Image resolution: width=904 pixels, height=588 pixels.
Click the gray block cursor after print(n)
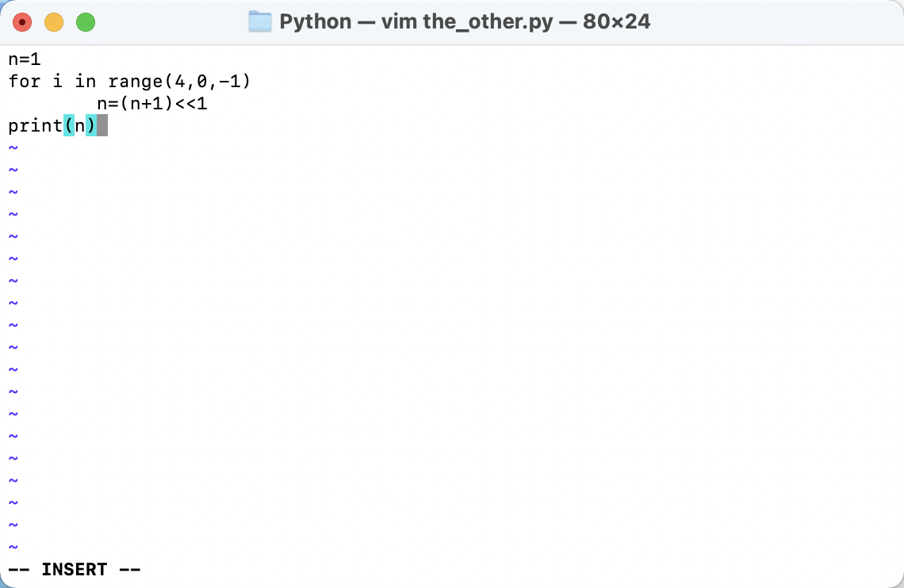pos(102,125)
